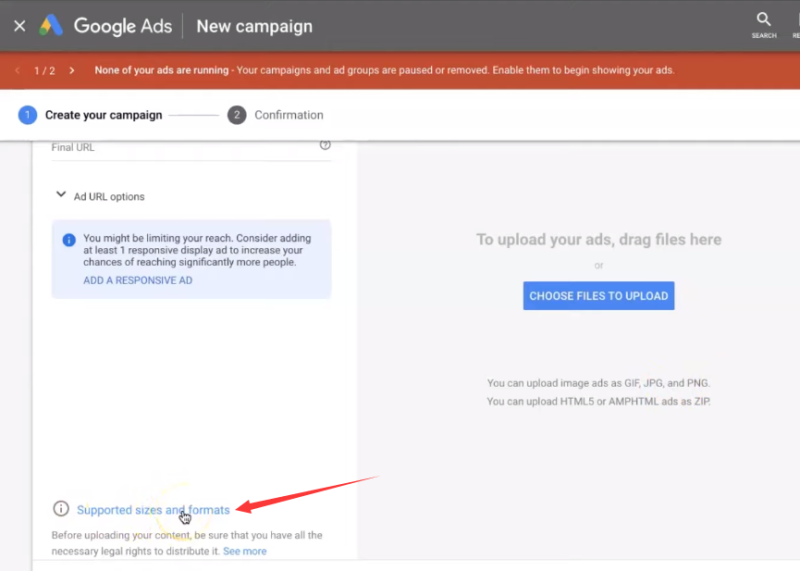Open the Supported sizes and formats link

click(x=153, y=510)
